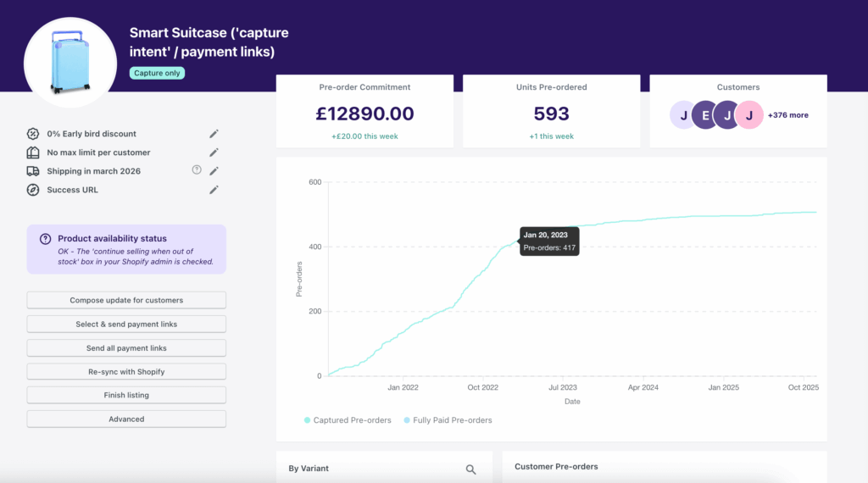The width and height of the screenshot is (868, 483).
Task: Click the search icon in By Variant
Action: coord(470,469)
